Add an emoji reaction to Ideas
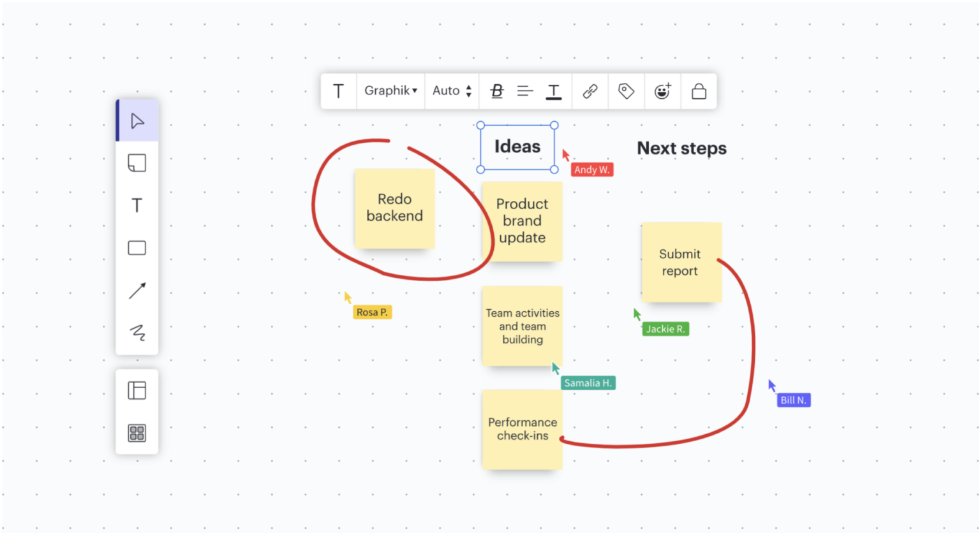980x533 pixels. pos(662,91)
